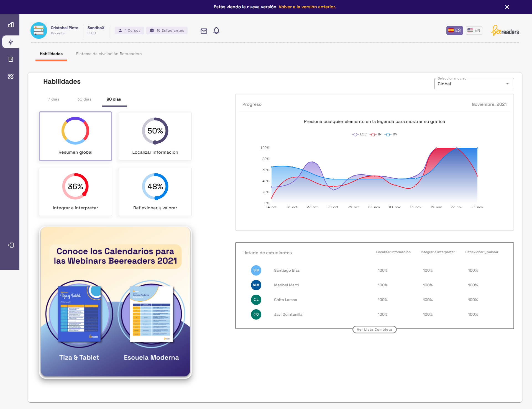Click the 1 Cursos badge

pyautogui.click(x=129, y=30)
